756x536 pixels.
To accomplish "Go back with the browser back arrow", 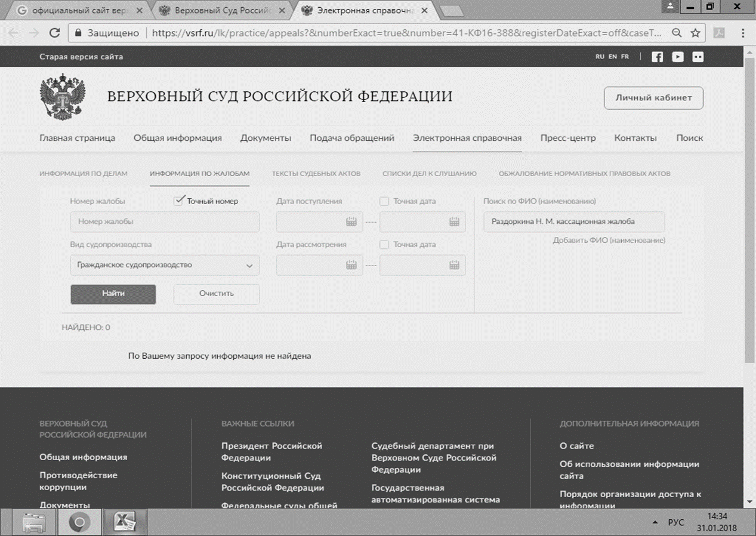I will click(13, 33).
